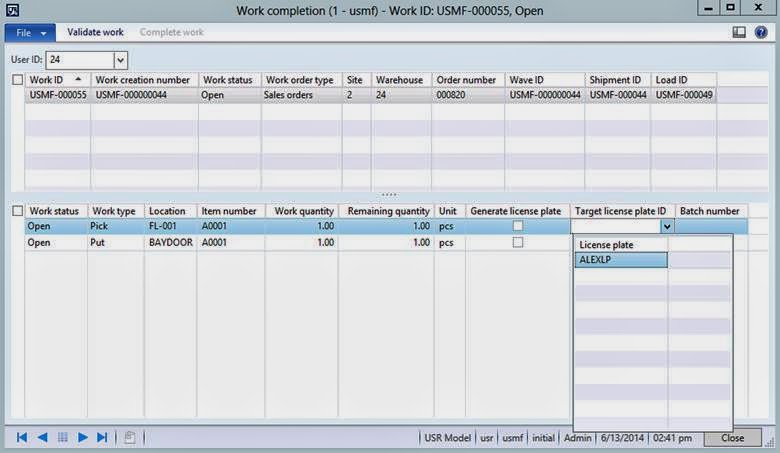Expand the Target license plate ID dropdown

pos(667,227)
